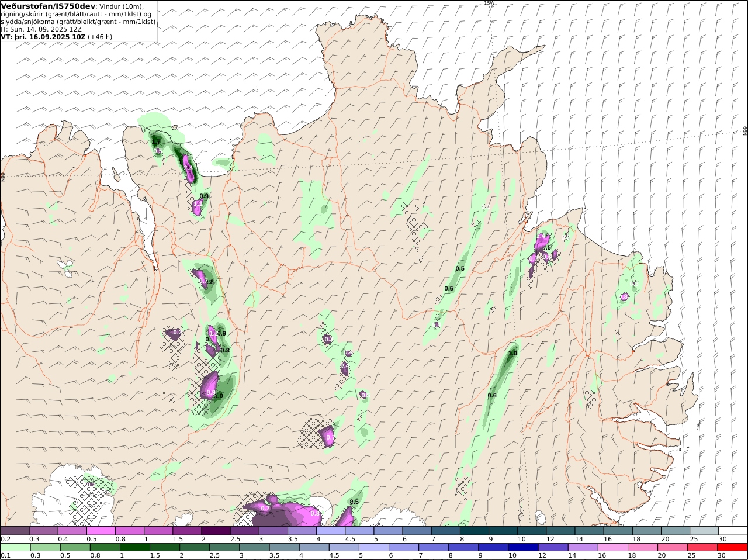Click the '66N' latitude label at the right edge
This screenshot has width=748, height=560.
pyautogui.click(x=745, y=131)
